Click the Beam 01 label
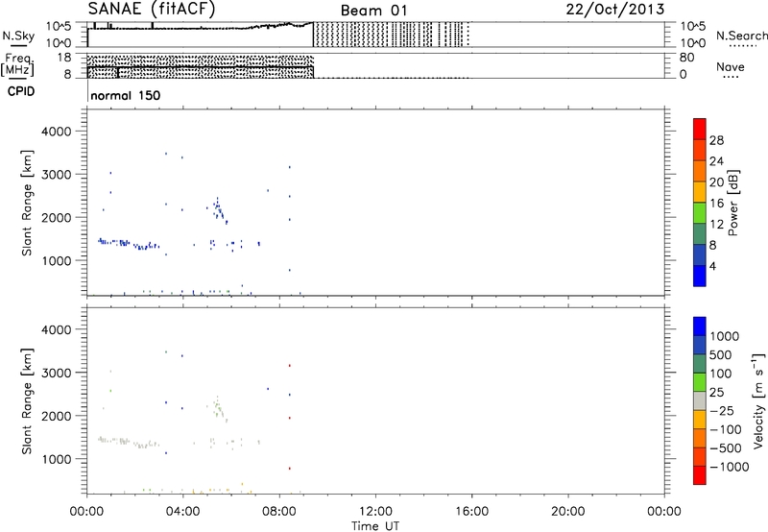 pos(373,11)
